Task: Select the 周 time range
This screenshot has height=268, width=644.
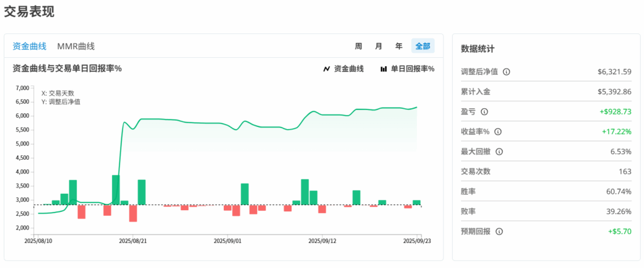Action: tap(358, 46)
